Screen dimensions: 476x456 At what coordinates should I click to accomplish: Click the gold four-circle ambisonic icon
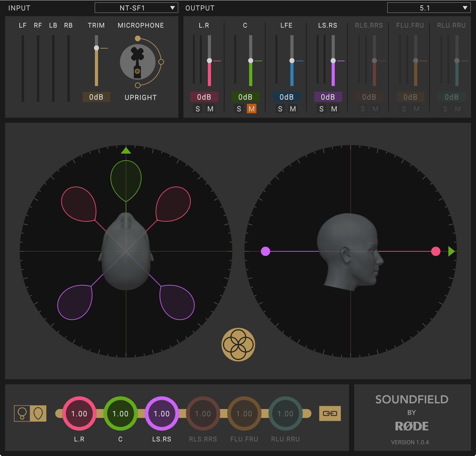[238, 344]
